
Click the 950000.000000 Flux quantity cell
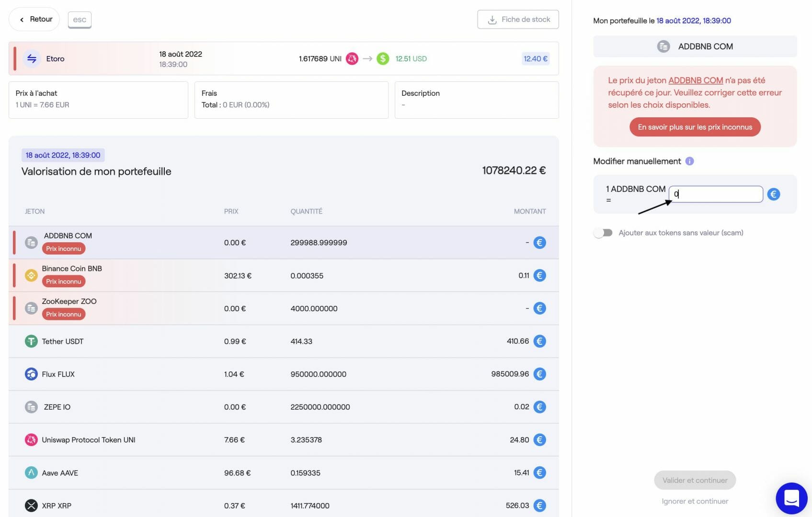point(319,374)
